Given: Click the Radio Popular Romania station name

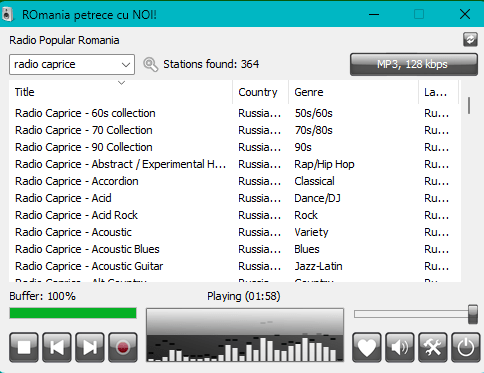Looking at the screenshot, I should tap(64, 40).
